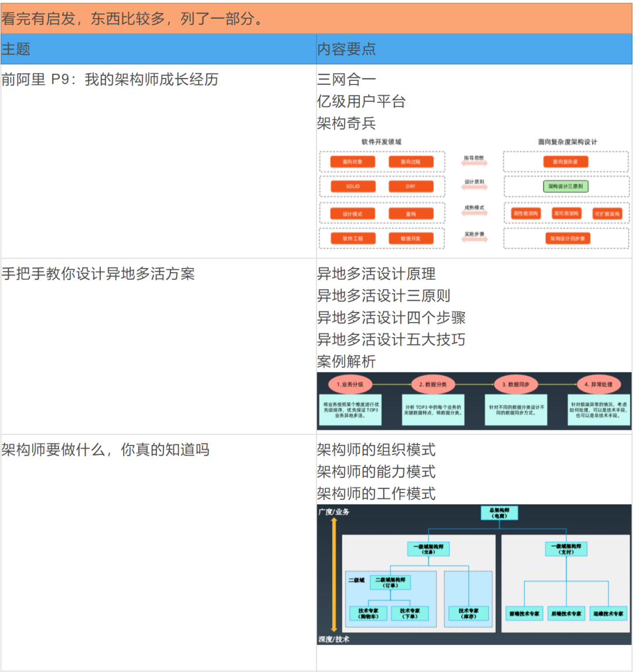Click the '广度/业务' axis label
This screenshot has width=633, height=672.
pos(334,512)
